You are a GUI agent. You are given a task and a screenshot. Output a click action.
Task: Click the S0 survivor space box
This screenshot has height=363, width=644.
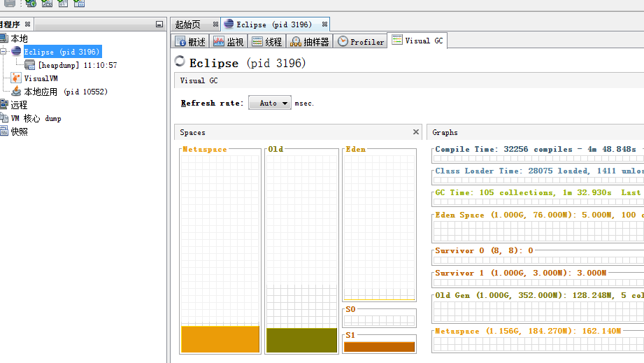point(379,321)
